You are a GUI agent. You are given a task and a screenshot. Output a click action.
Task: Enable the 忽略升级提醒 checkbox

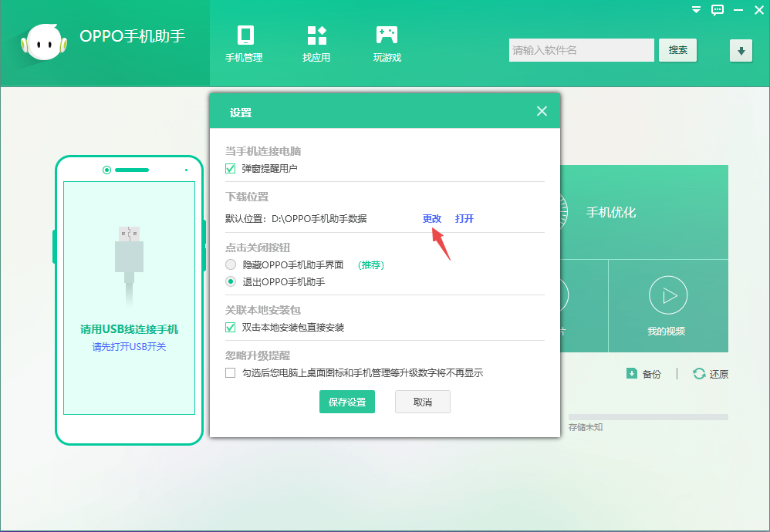[x=229, y=372]
